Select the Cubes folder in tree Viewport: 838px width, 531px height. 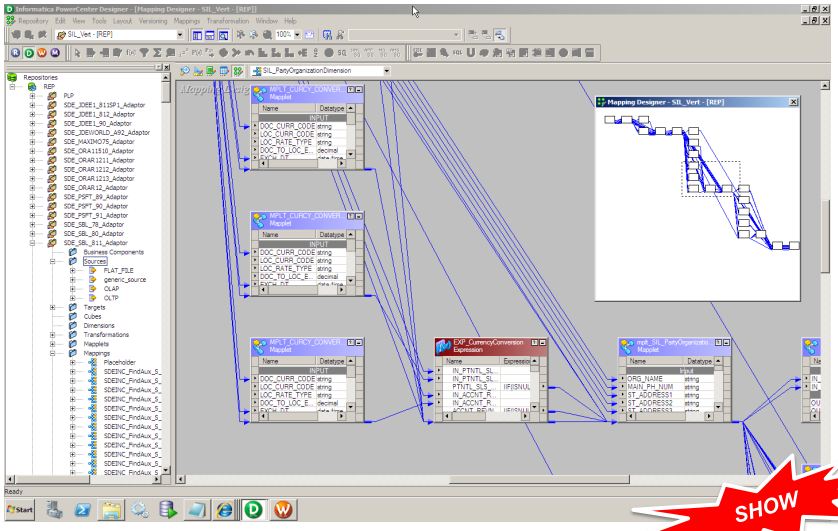tap(92, 316)
